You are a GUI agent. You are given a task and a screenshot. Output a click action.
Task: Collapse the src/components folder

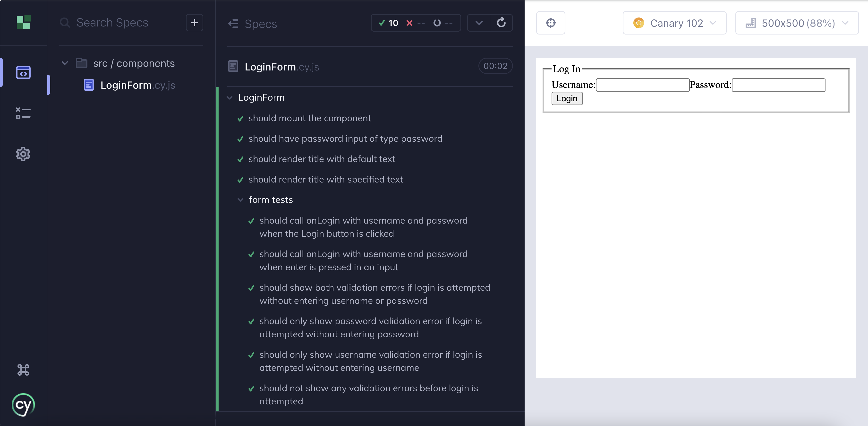(65, 63)
